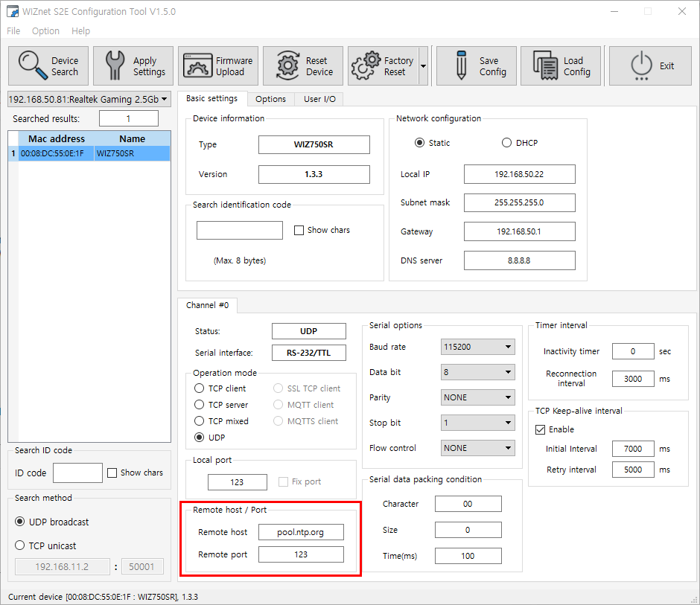Click the Apply Settings wrench icon

pos(115,65)
